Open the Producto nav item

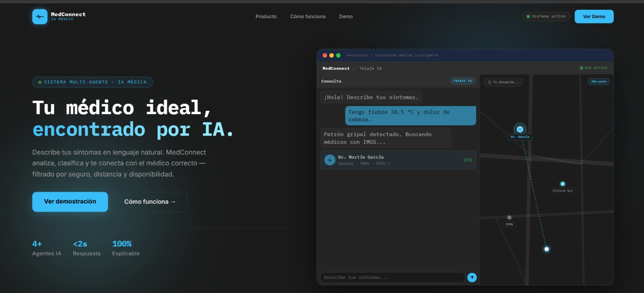(x=266, y=17)
